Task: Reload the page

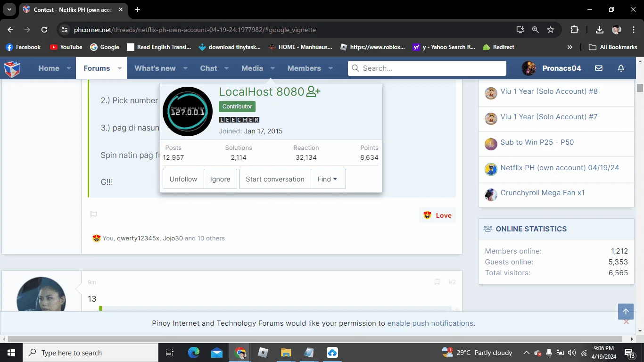Action: click(x=44, y=30)
